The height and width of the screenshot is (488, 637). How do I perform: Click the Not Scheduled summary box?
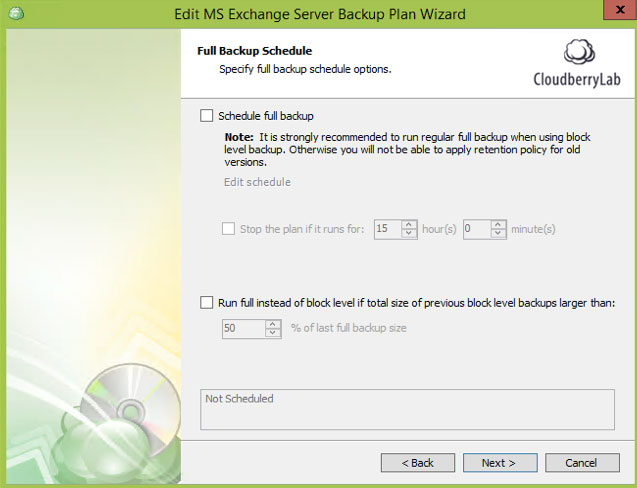[x=407, y=410]
